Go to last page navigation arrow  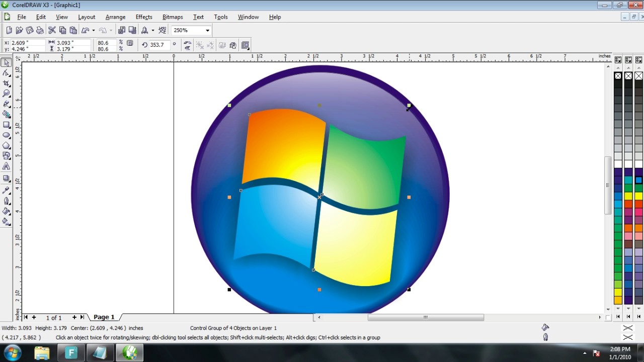pos(82,317)
